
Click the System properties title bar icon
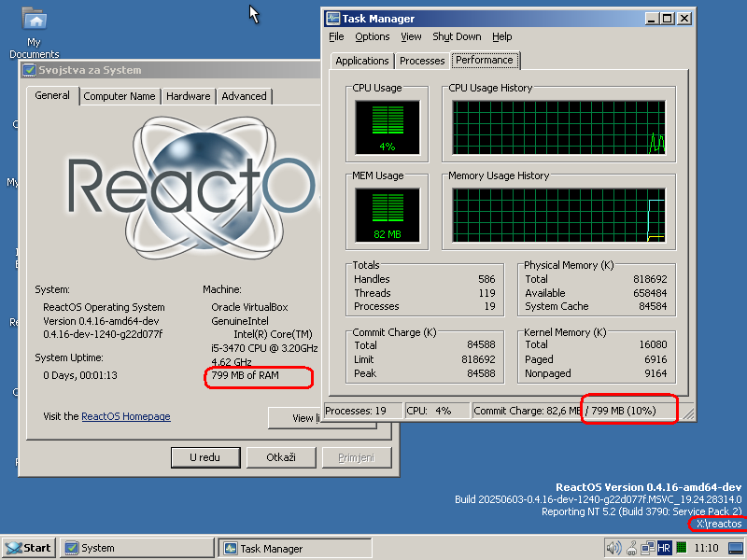30,70
